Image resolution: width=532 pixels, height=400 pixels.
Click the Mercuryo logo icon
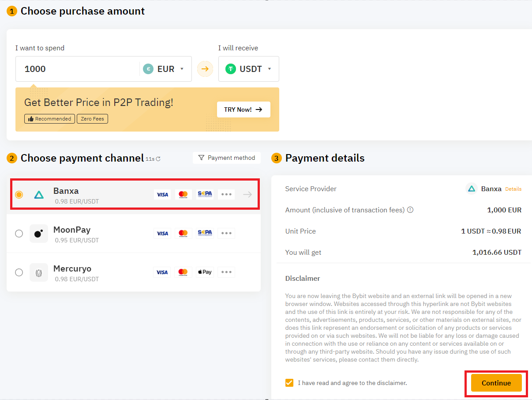pyautogui.click(x=39, y=272)
